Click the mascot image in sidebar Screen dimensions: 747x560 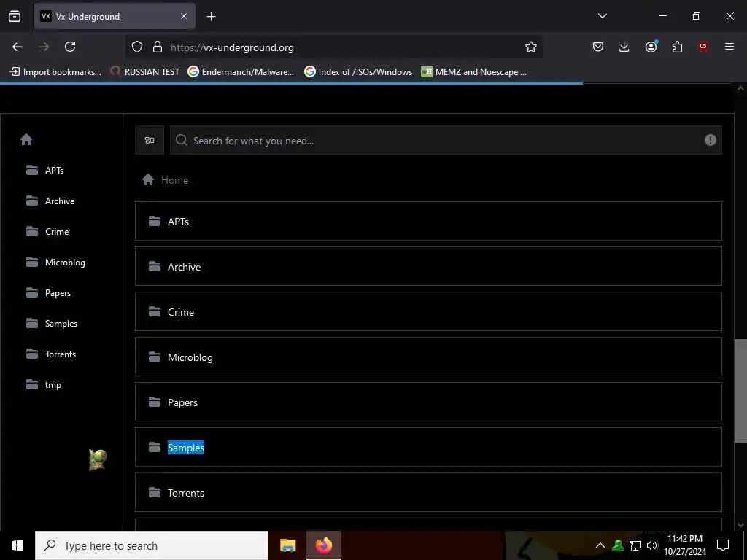(x=98, y=460)
